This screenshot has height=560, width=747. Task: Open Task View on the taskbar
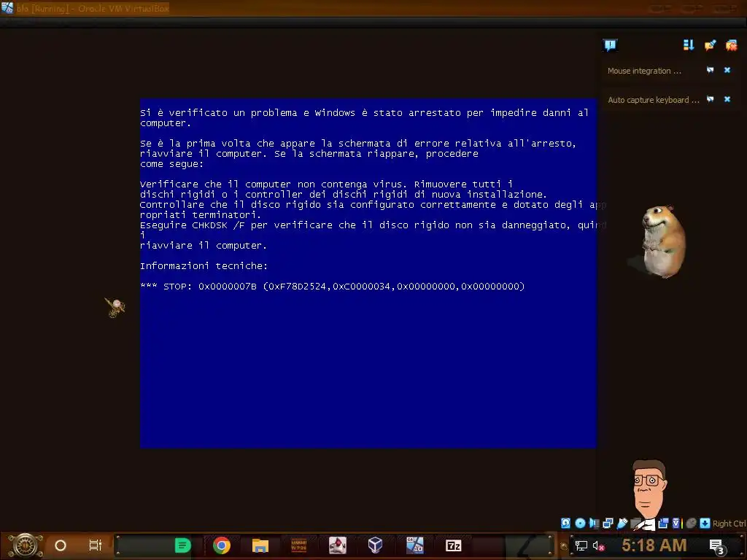[96, 545]
